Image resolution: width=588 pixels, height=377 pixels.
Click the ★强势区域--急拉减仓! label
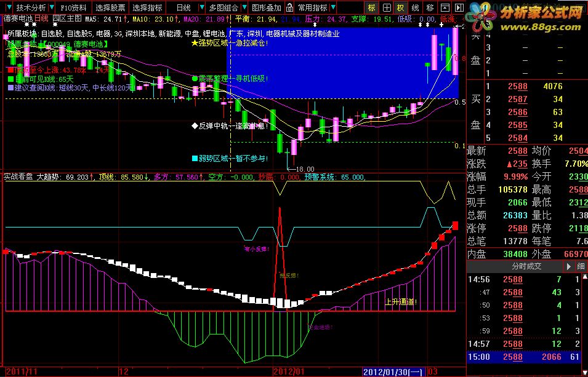click(230, 43)
